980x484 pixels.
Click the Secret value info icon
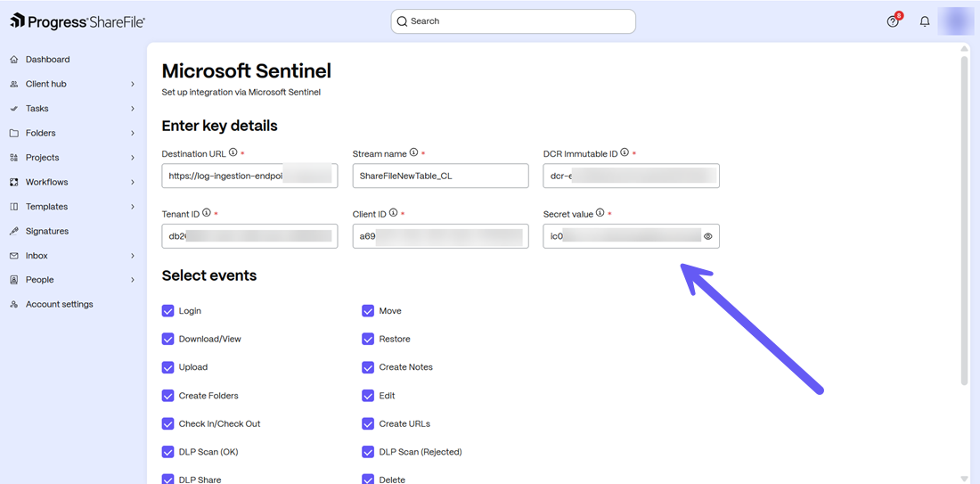[600, 213]
